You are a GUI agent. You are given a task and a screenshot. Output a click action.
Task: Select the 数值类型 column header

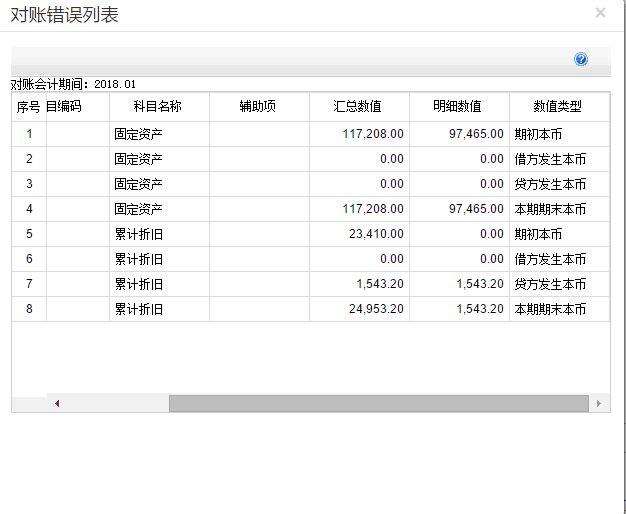(x=557, y=106)
